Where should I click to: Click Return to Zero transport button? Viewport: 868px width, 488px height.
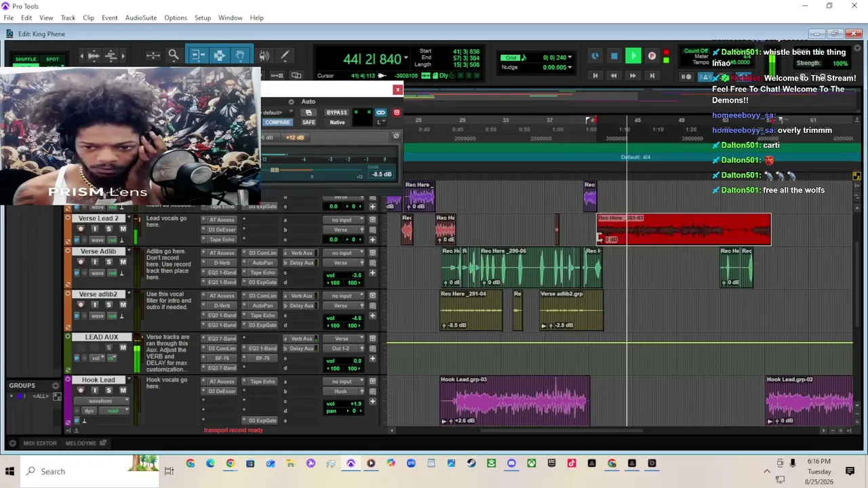click(595, 76)
